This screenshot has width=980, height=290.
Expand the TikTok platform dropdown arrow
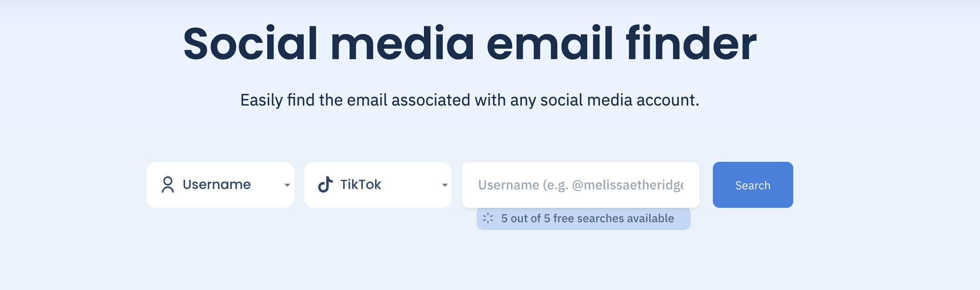pos(445,185)
